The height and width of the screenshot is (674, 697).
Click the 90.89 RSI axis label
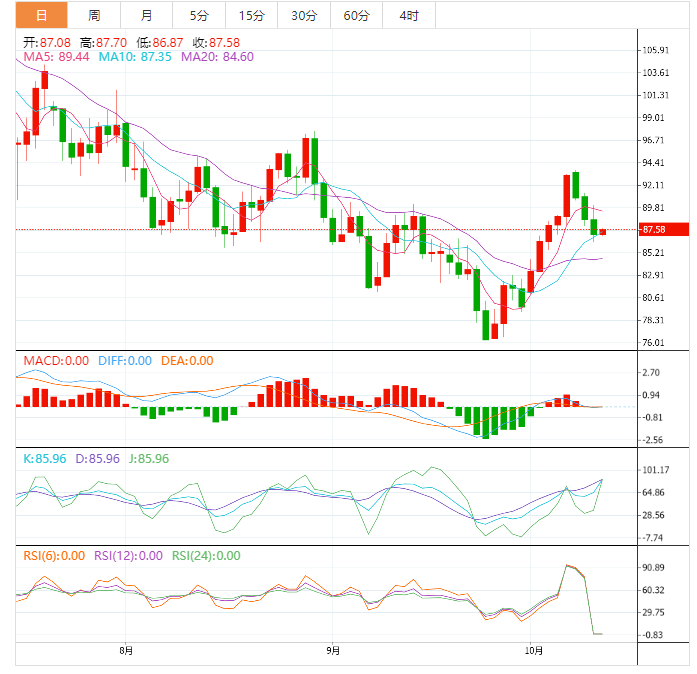coord(653,567)
